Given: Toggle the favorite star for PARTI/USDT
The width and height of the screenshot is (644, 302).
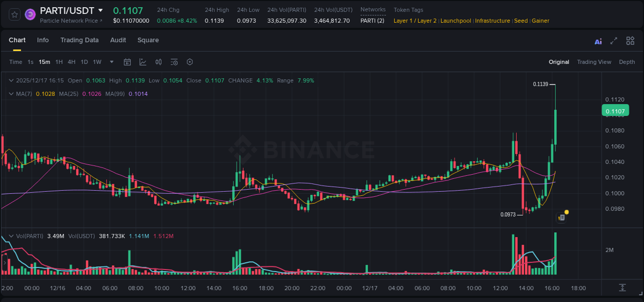Looking at the screenshot, I should pos(14,14).
